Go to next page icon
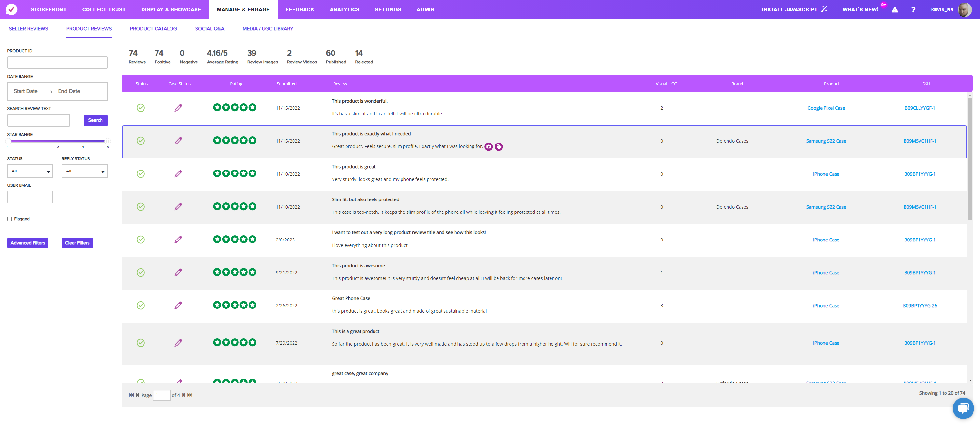This screenshot has height=425, width=980. [x=184, y=395]
